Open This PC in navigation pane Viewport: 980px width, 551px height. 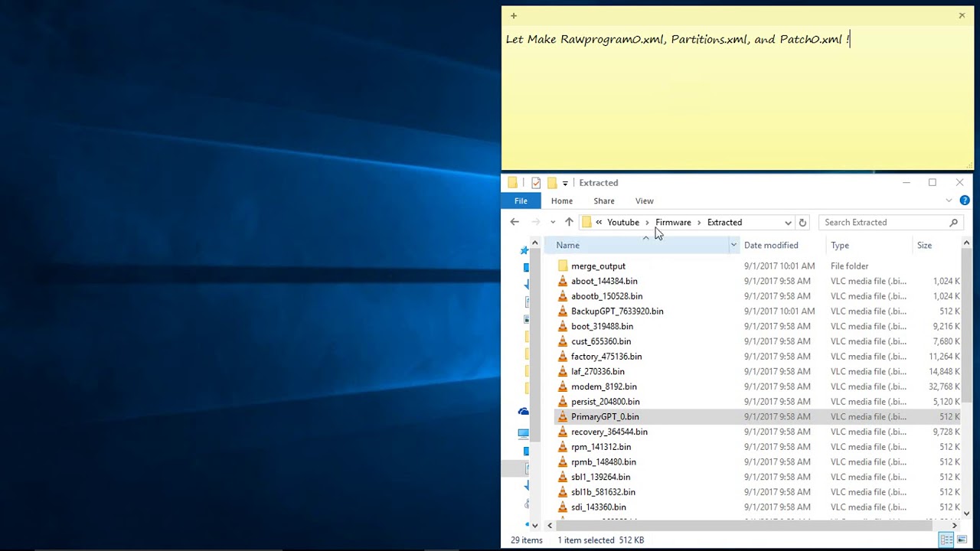click(524, 432)
